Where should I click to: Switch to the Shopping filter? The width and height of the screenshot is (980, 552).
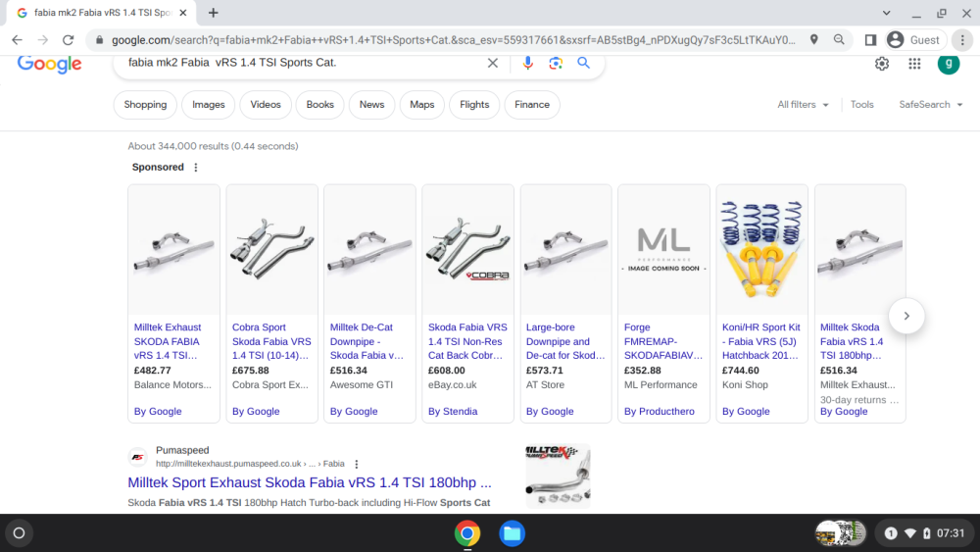[145, 104]
